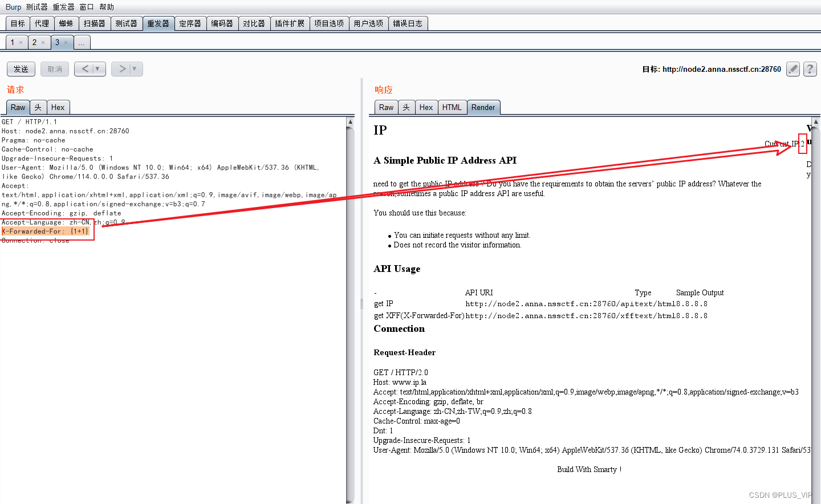Click the GET / HTTP/1.1 request line
The height and width of the screenshot is (504, 821).
29,122
